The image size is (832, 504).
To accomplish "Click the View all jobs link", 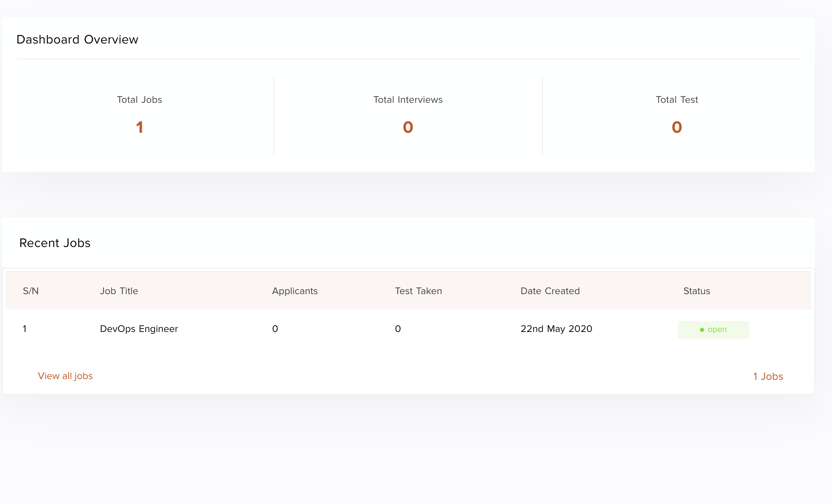I will tap(65, 376).
